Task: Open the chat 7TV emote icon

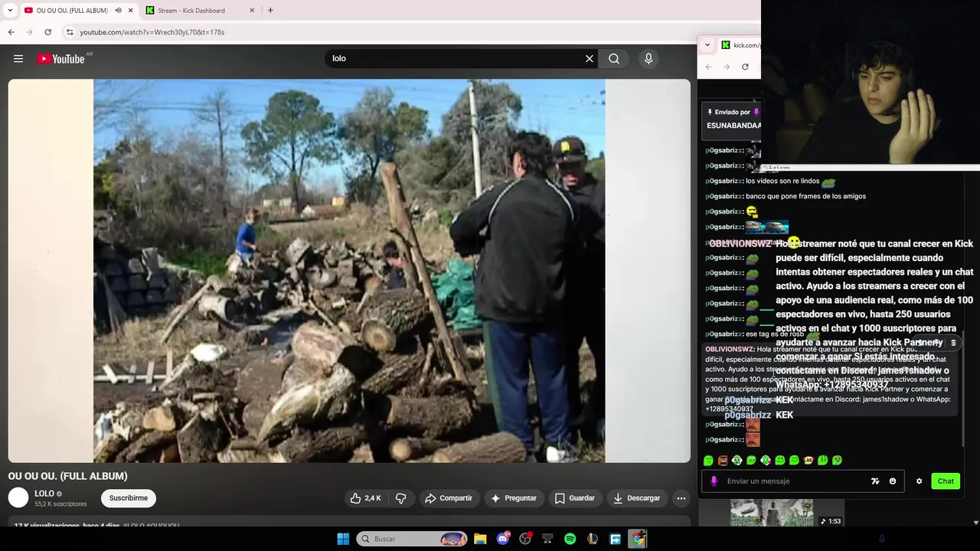Action: point(875,481)
